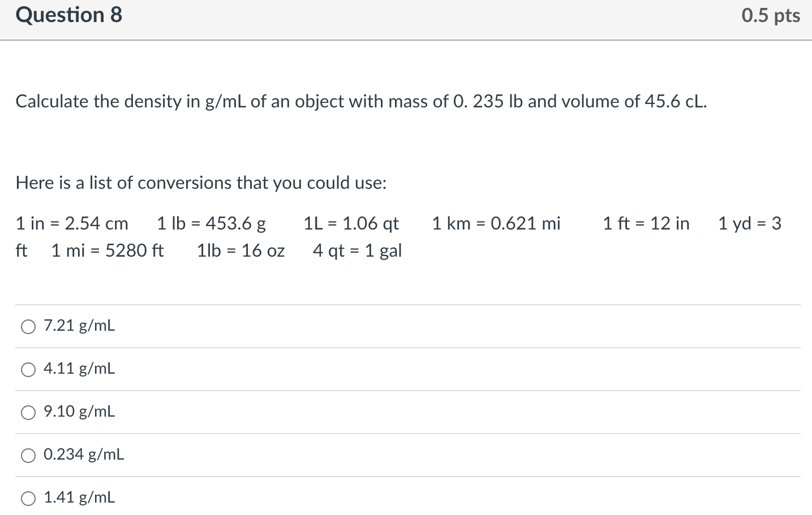Viewport: 812px width, 515px height.
Task: Select the 1.41 g/mL answer option
Action: click(x=28, y=497)
